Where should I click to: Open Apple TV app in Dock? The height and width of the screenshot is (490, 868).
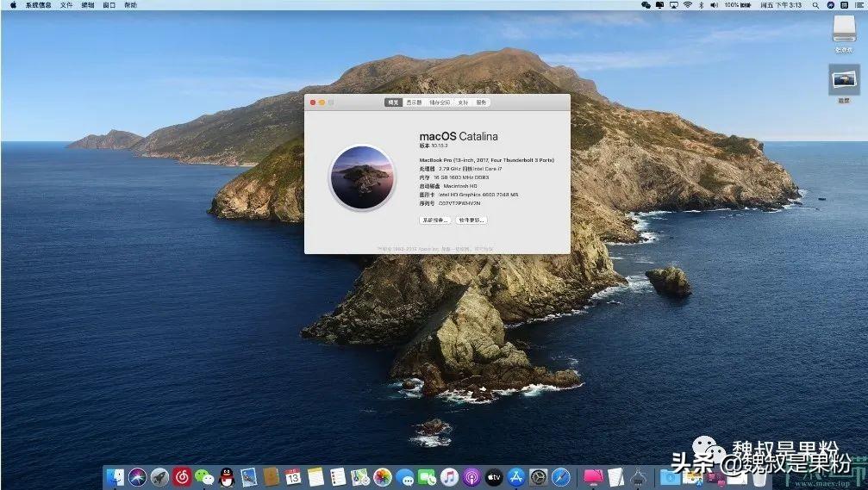pos(494,476)
